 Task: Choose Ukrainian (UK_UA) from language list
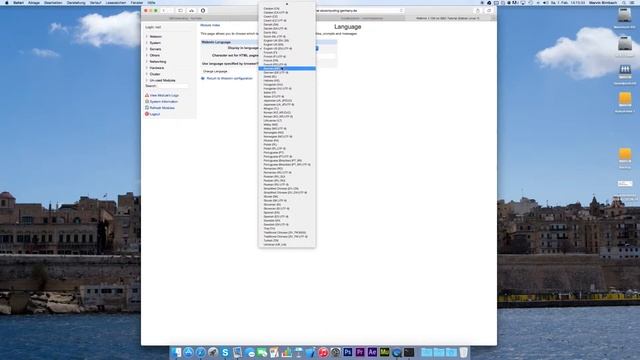(287, 244)
